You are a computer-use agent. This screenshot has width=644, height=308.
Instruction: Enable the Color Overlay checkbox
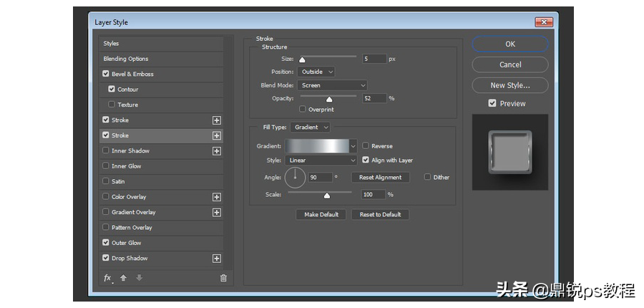tap(106, 196)
